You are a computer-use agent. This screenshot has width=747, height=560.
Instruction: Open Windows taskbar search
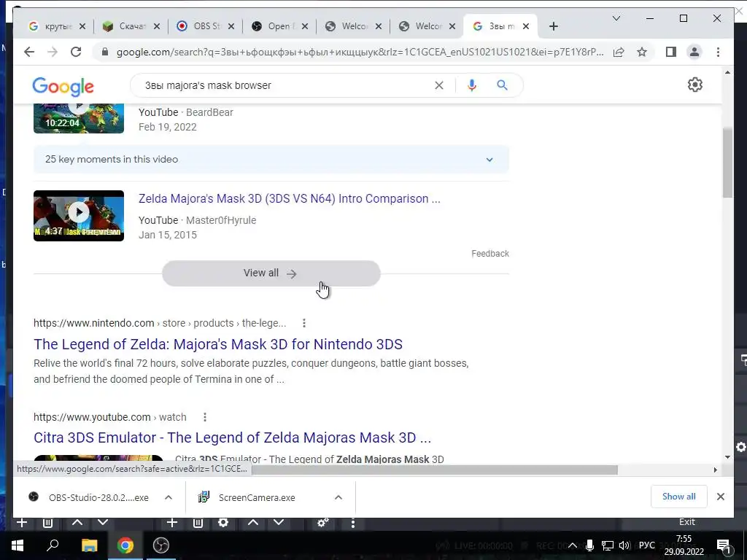(53, 545)
